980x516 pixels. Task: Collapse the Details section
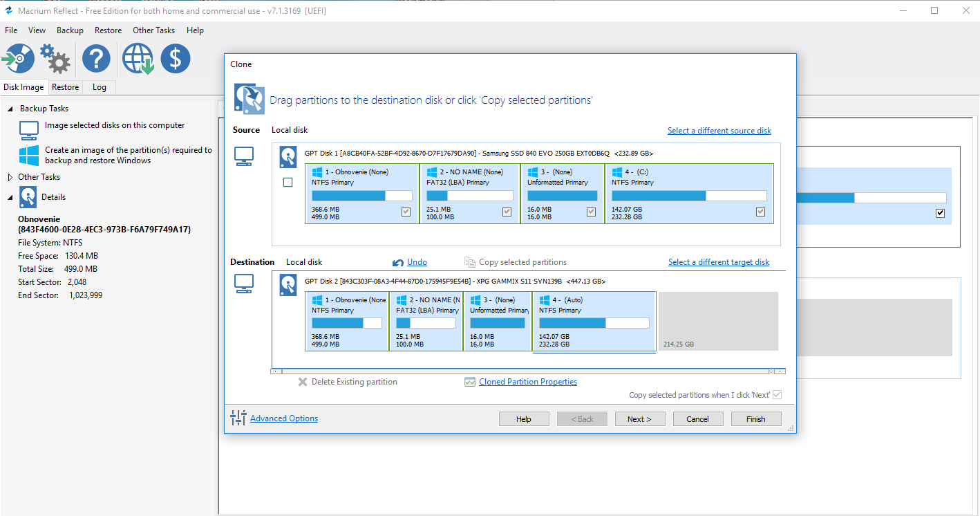click(10, 198)
